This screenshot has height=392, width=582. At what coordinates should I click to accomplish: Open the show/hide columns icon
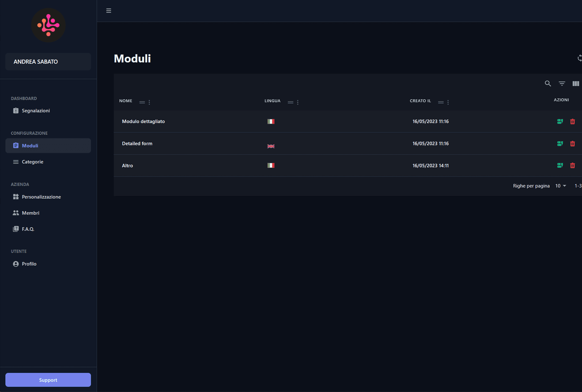coord(576,84)
